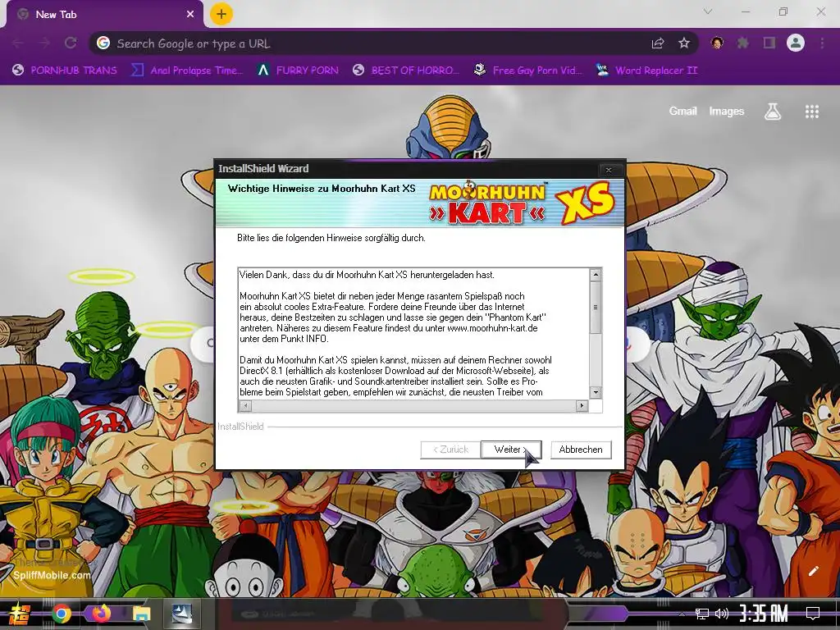Click the Chrome reload page icon
Viewport: 840px width, 630px height.
click(71, 43)
